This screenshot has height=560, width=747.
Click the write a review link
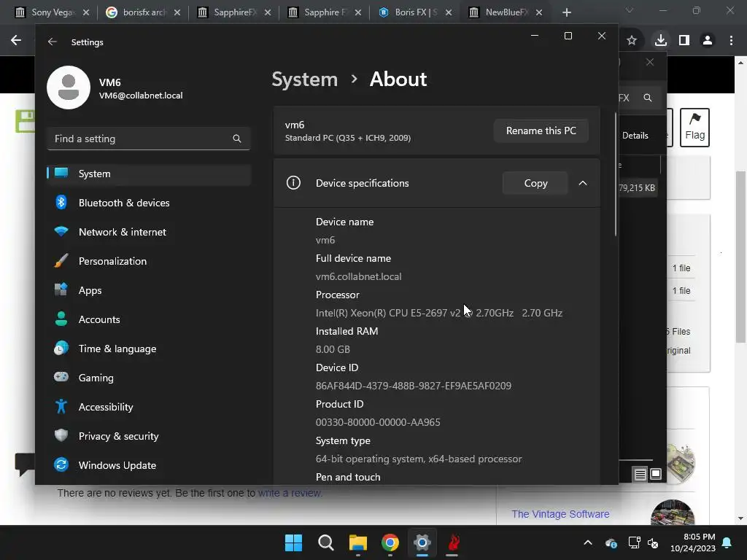290,493
